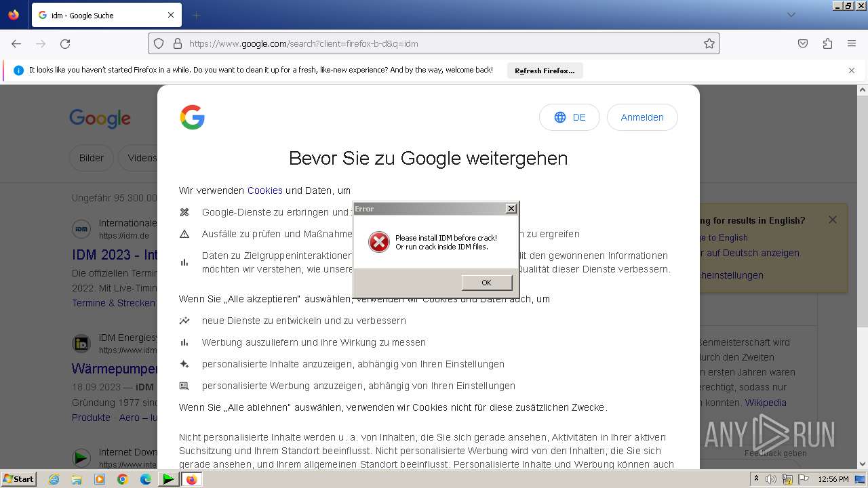868x488 pixels.
Task: Click the idm.de result favicon
Action: (x=81, y=229)
